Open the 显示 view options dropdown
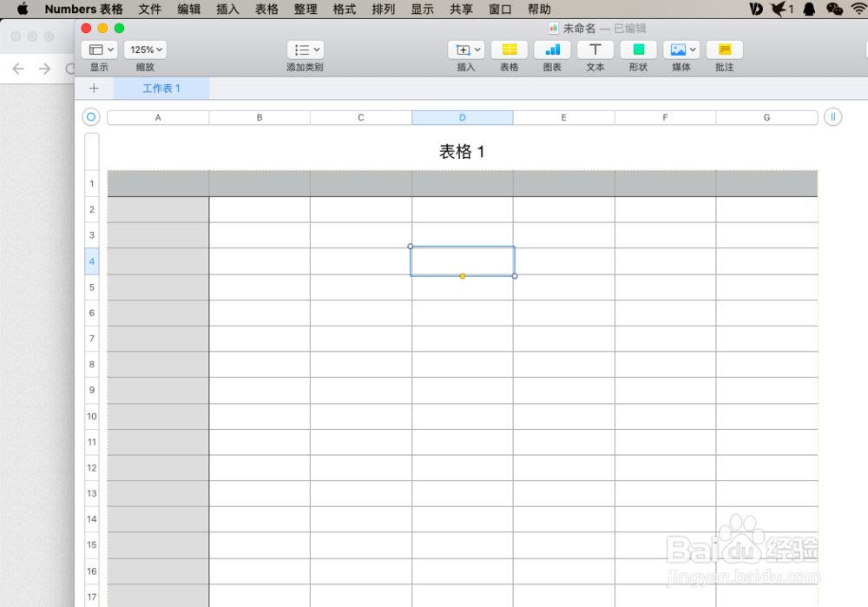 (x=100, y=49)
